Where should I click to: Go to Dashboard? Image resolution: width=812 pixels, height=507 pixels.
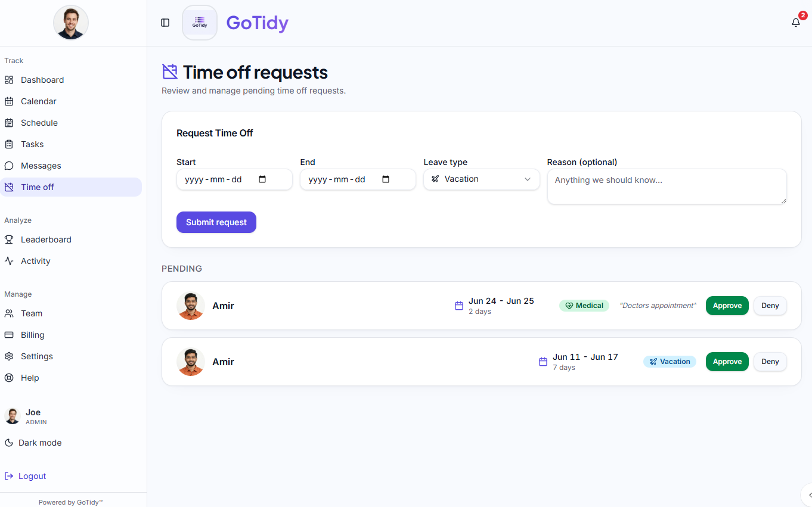(x=71, y=80)
